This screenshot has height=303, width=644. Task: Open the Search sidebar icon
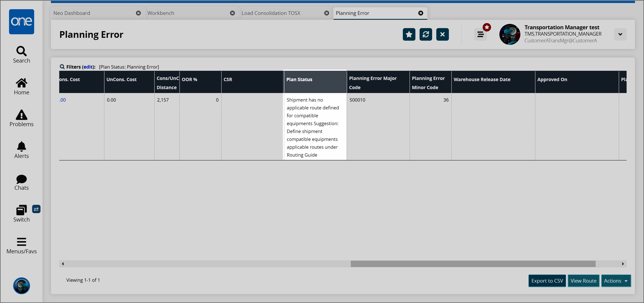pyautogui.click(x=21, y=55)
